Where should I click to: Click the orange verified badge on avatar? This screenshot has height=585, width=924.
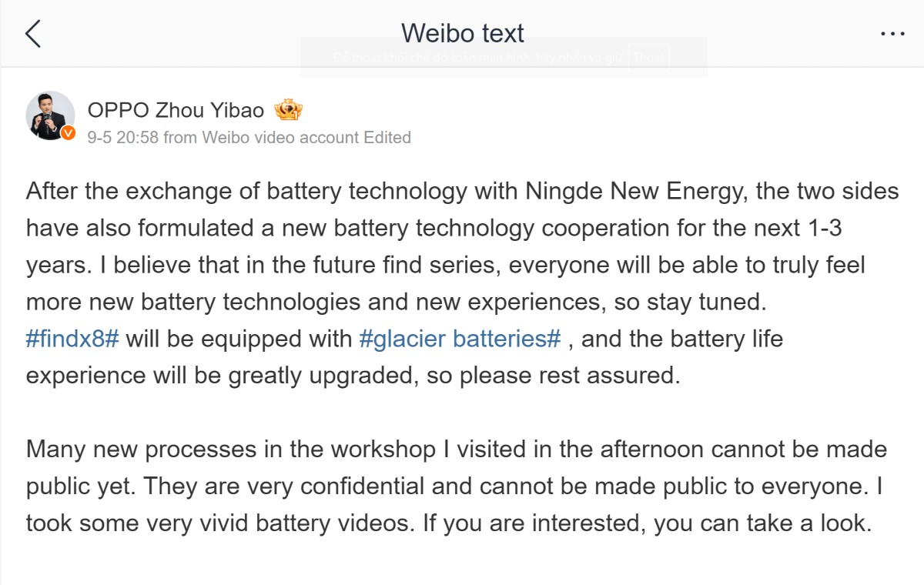click(x=68, y=133)
